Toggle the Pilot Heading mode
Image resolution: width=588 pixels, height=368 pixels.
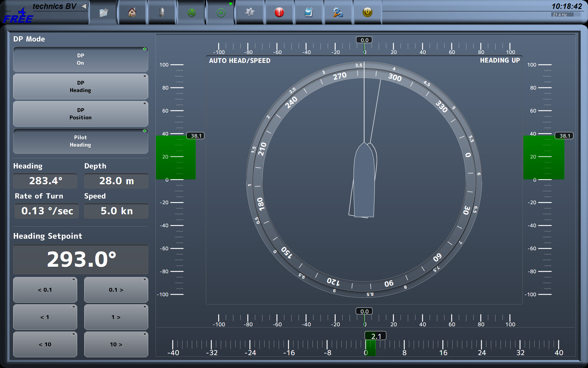coord(81,141)
